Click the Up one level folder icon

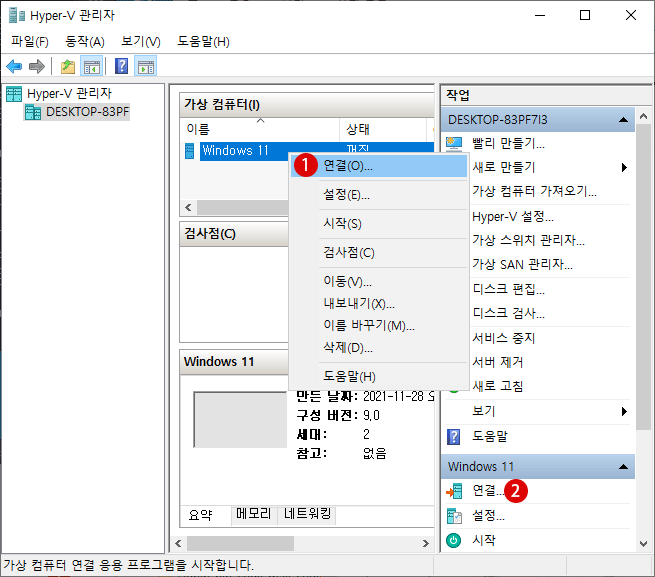pyautogui.click(x=68, y=66)
